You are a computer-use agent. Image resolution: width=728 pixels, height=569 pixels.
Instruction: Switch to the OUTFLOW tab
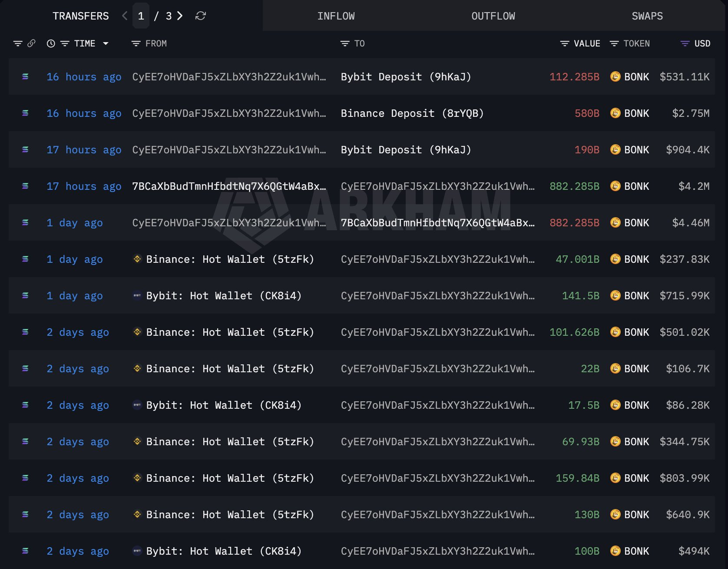[493, 16]
